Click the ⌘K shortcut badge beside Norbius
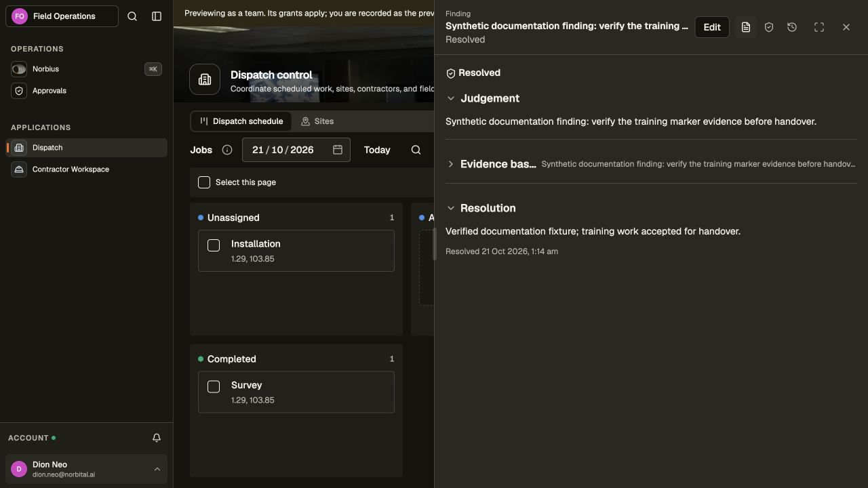 coord(153,69)
